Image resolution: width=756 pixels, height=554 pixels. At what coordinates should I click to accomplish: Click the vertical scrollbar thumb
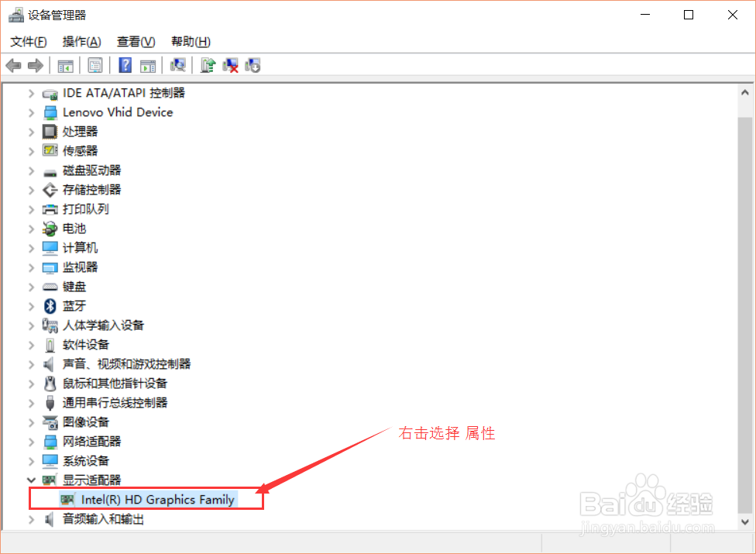coord(744,315)
